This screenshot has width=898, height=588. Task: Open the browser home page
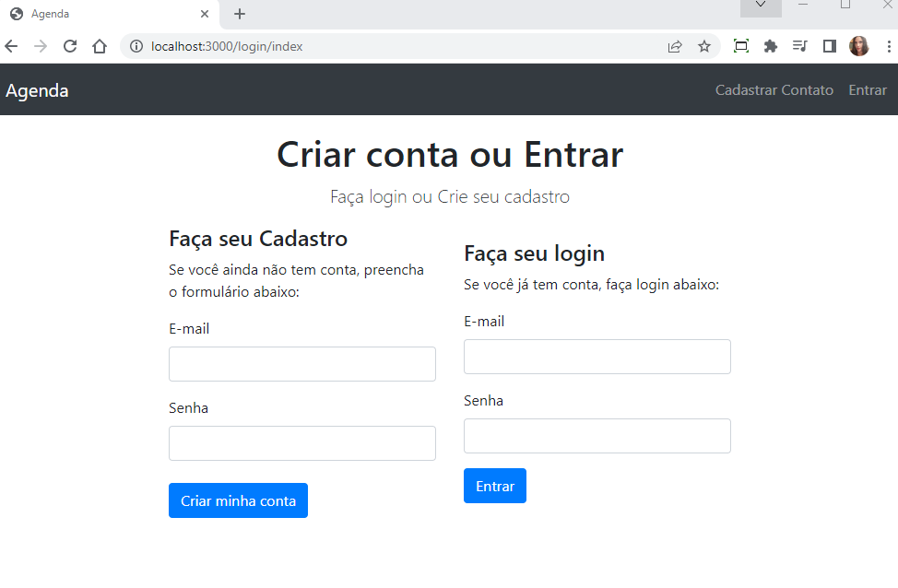[100, 45]
